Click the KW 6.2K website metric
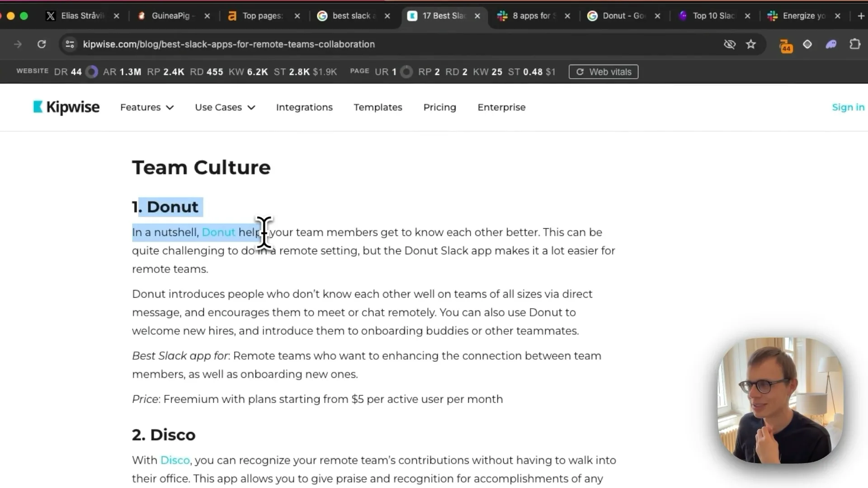The width and height of the screenshot is (868, 488). point(248,72)
